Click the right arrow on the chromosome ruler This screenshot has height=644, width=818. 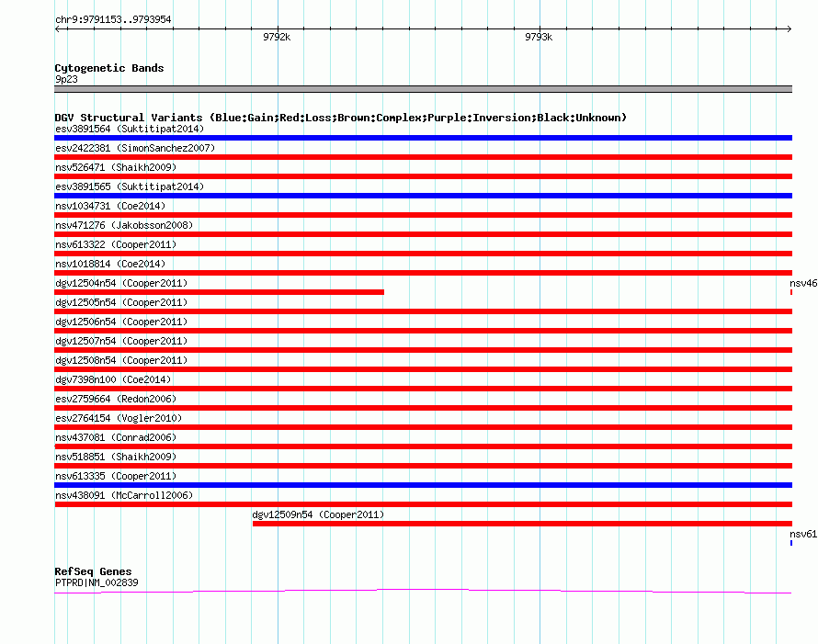tap(789, 29)
